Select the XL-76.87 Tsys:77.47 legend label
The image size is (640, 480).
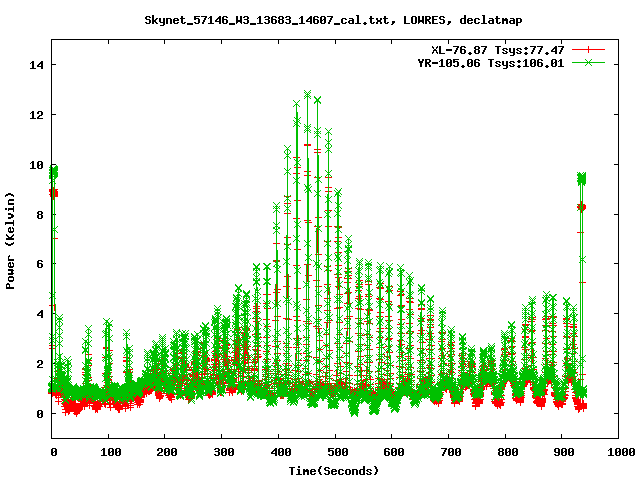(x=498, y=50)
